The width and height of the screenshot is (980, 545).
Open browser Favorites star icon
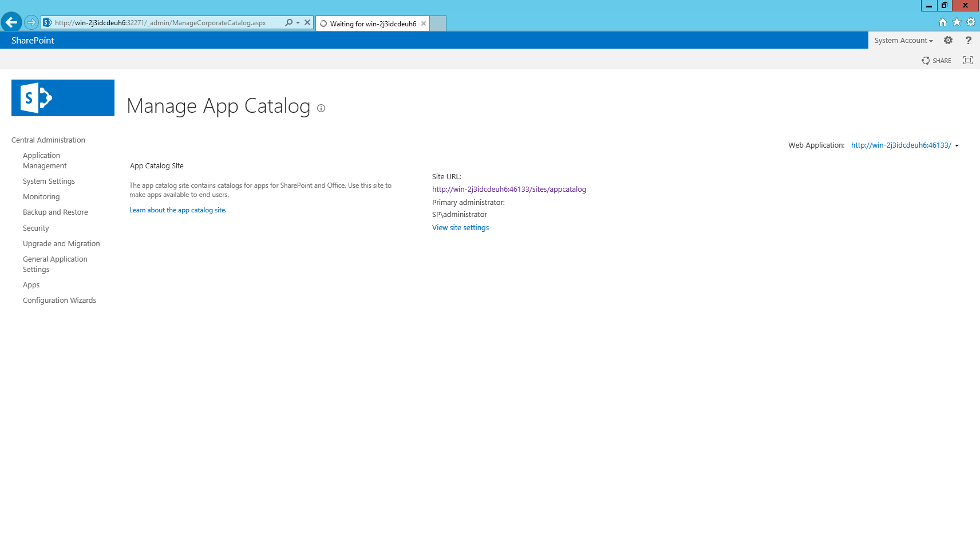pos(957,22)
